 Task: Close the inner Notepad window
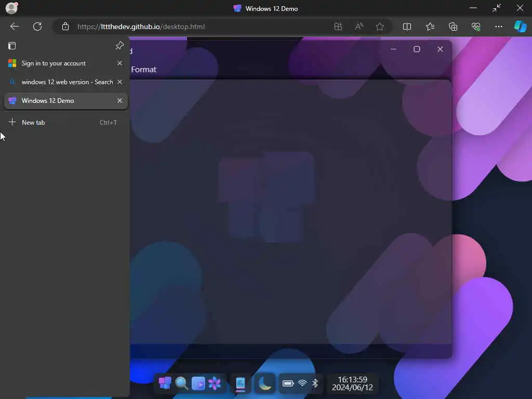(440, 49)
